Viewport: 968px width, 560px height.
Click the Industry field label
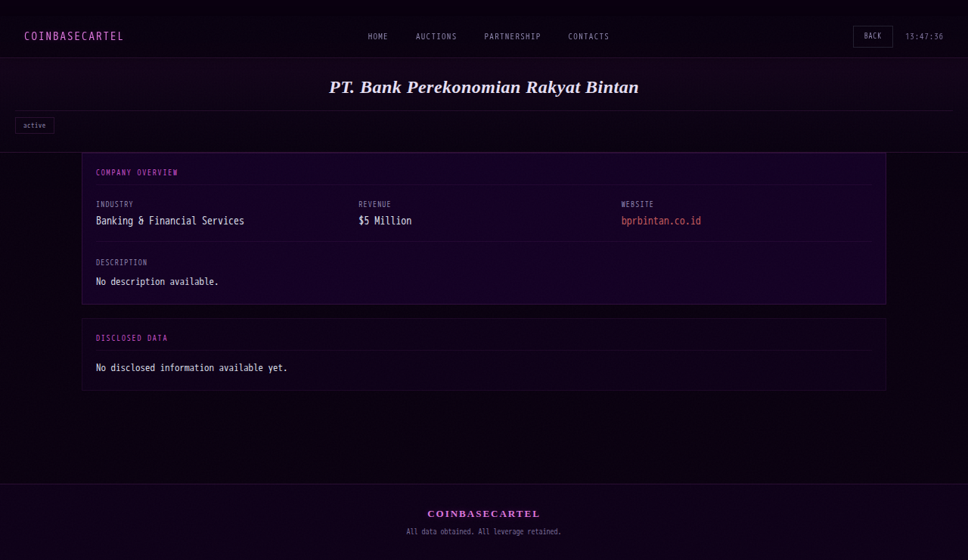[x=114, y=204]
